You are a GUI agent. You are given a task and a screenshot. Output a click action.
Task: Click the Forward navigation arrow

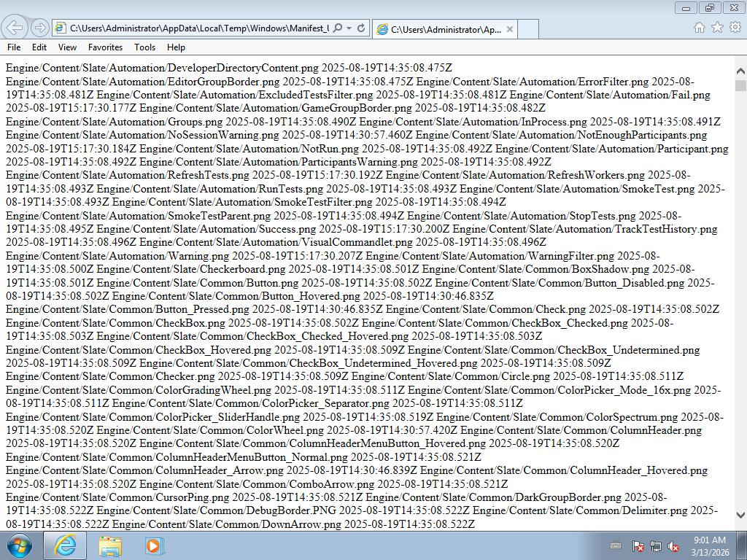tap(40, 28)
